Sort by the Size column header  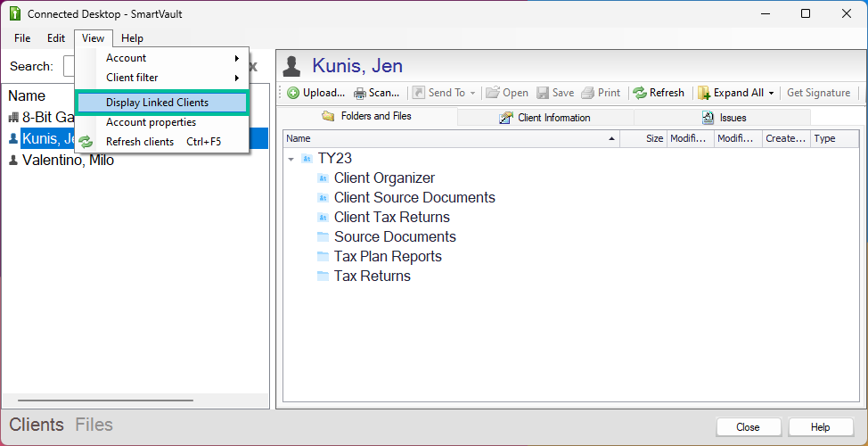click(x=643, y=138)
